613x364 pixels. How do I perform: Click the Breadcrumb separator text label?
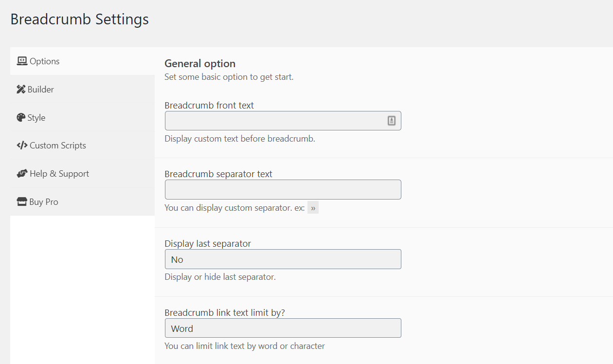(218, 174)
